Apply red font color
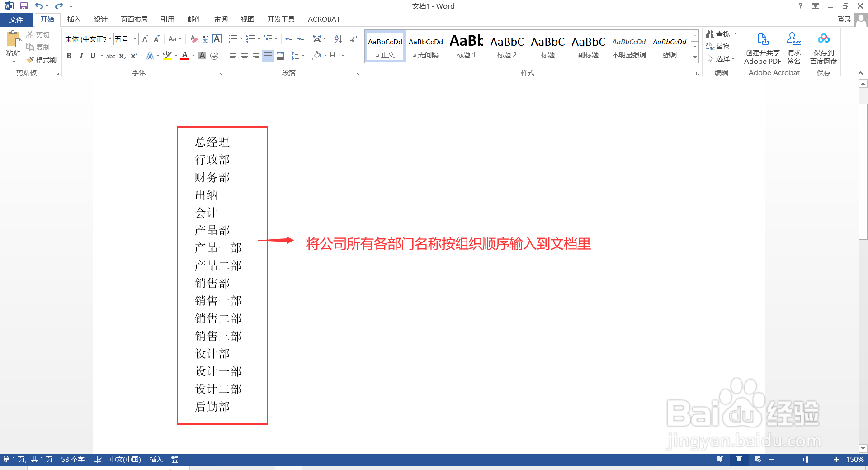The height and width of the screenshot is (470, 868). pos(185,56)
